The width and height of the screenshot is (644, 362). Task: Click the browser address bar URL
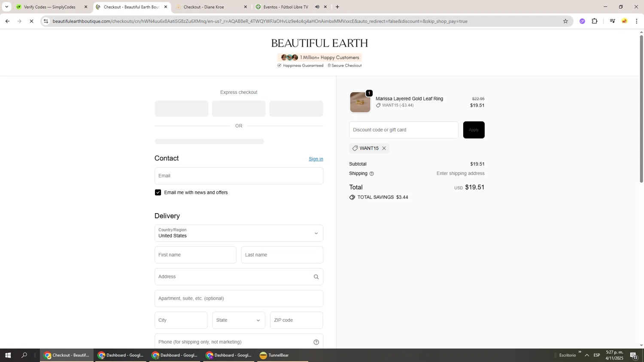click(260, 21)
